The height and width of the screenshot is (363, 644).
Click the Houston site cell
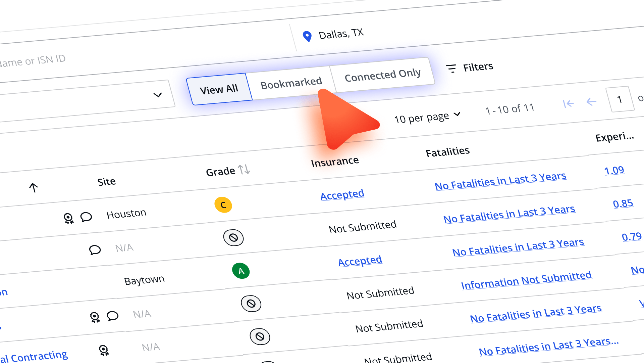(x=126, y=214)
